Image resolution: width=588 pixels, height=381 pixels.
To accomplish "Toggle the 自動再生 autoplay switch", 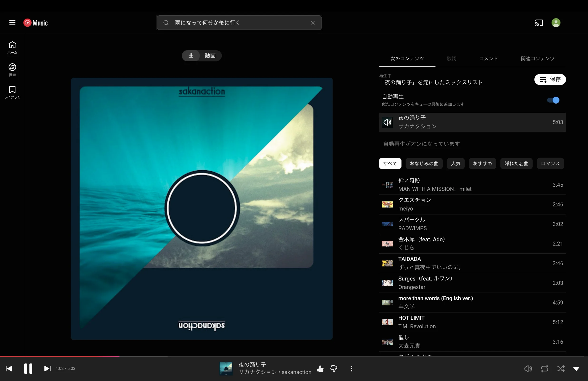I will 553,100.
